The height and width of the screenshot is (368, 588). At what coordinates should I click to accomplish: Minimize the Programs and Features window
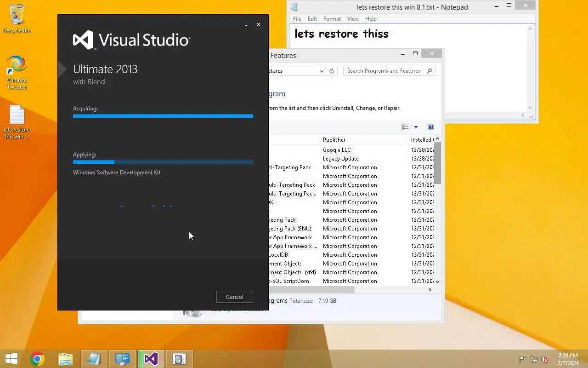point(403,54)
